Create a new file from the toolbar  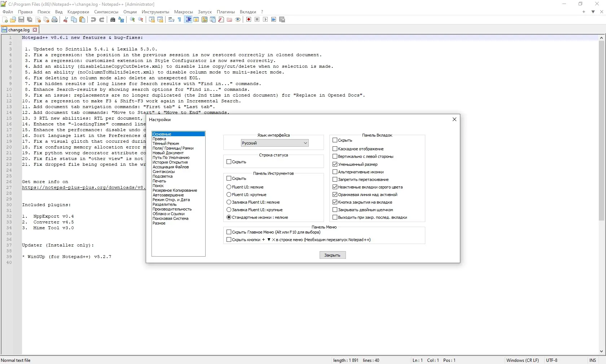click(x=5, y=19)
